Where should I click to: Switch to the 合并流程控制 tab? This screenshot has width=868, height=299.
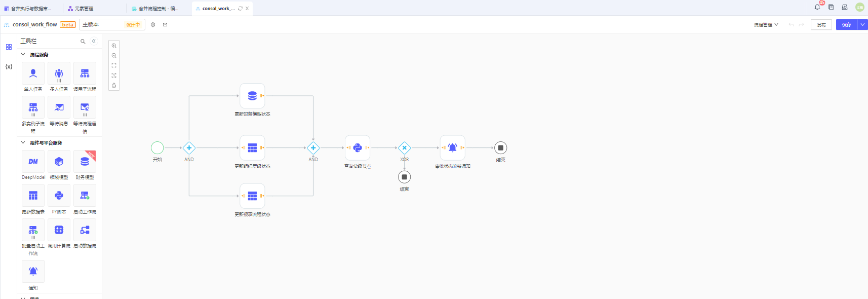pos(158,9)
